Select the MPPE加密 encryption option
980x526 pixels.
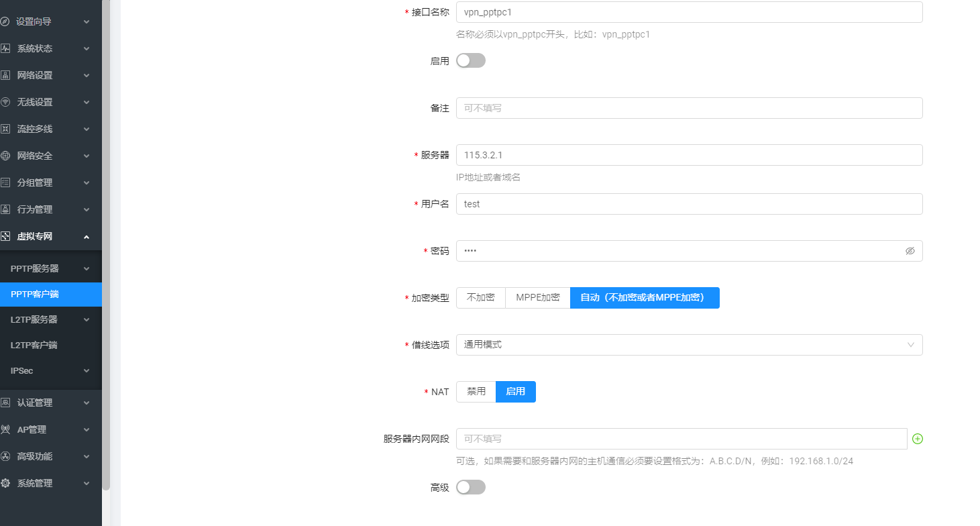(537, 298)
